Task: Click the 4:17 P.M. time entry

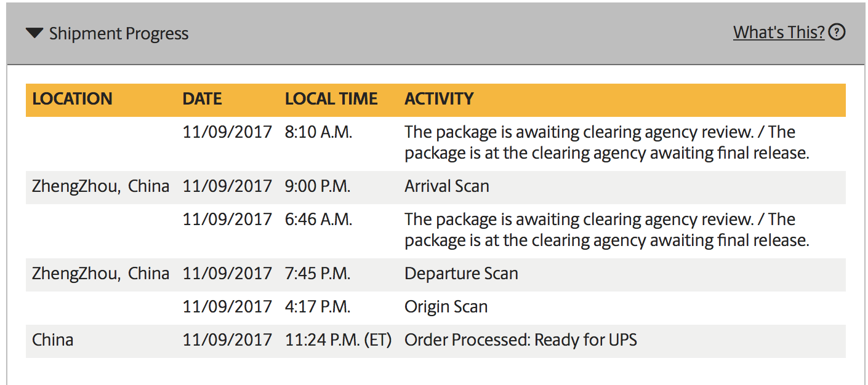Action: (x=318, y=307)
